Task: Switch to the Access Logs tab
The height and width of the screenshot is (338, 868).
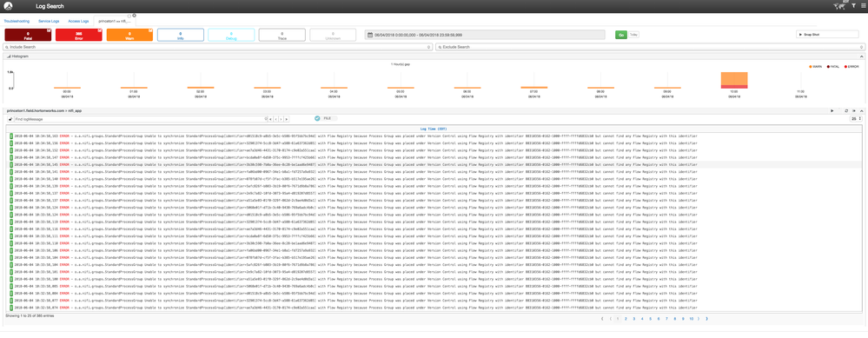Action: click(78, 21)
